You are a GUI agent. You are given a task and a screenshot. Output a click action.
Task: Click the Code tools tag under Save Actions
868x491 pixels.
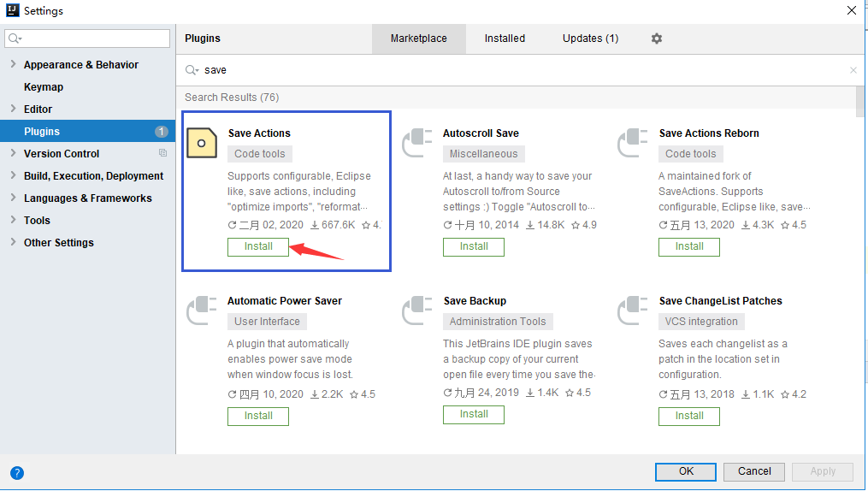point(260,154)
